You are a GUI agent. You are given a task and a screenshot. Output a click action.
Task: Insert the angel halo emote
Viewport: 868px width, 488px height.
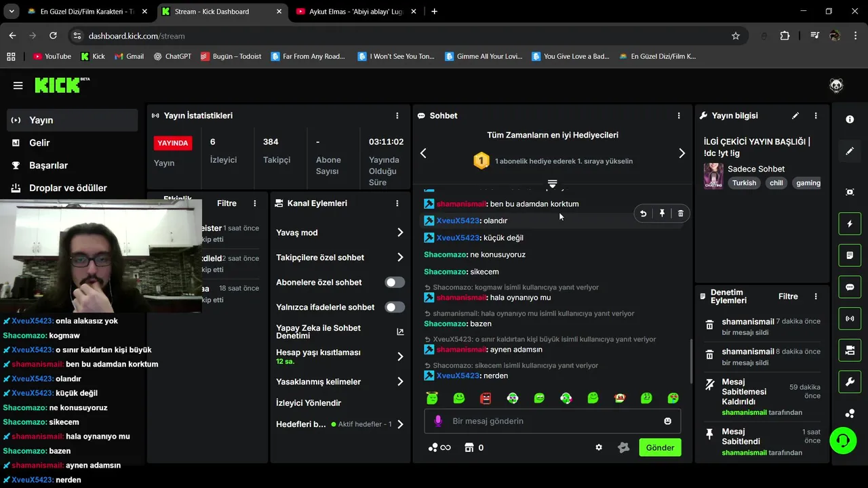point(432,398)
